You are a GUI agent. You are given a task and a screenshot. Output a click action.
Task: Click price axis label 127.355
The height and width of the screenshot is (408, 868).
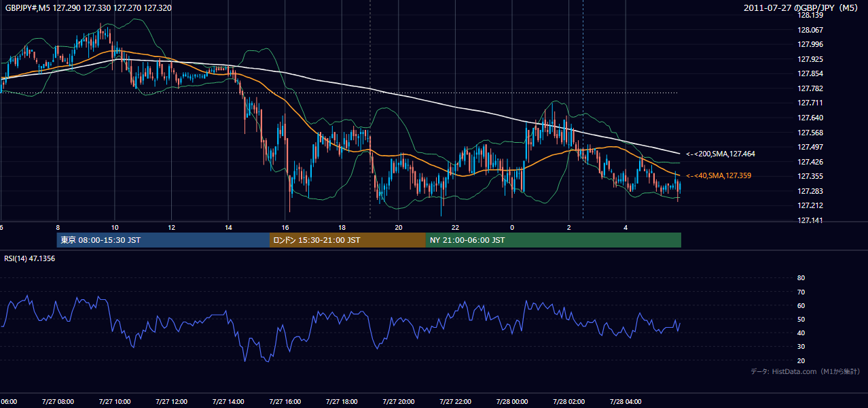pyautogui.click(x=810, y=176)
